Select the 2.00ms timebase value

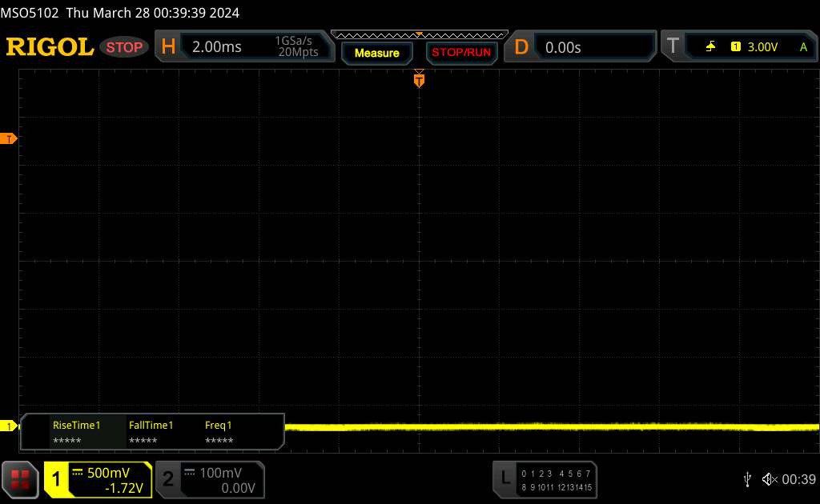click(x=216, y=47)
